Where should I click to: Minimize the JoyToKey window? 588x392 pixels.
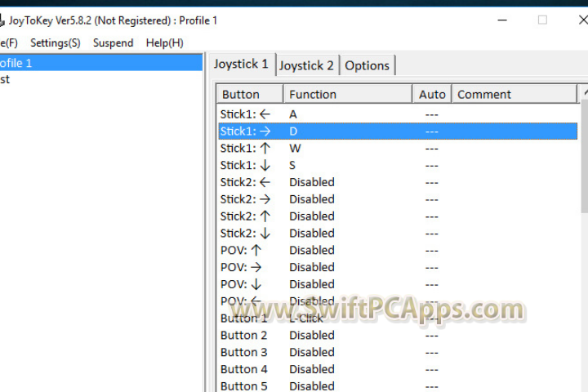coord(502,20)
